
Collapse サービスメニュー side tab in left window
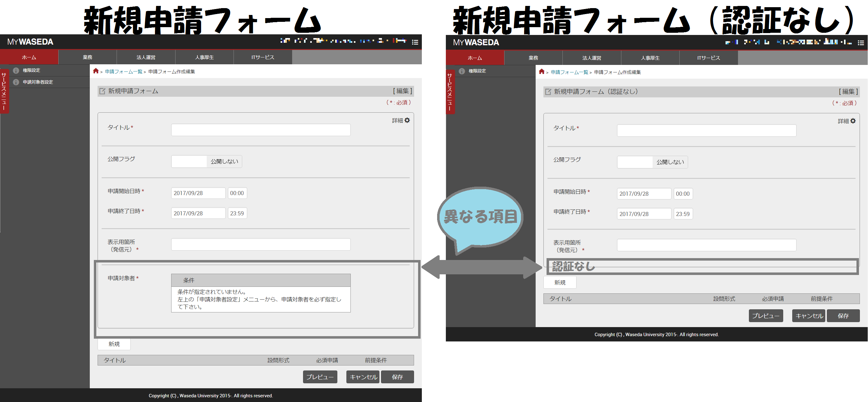[4, 91]
